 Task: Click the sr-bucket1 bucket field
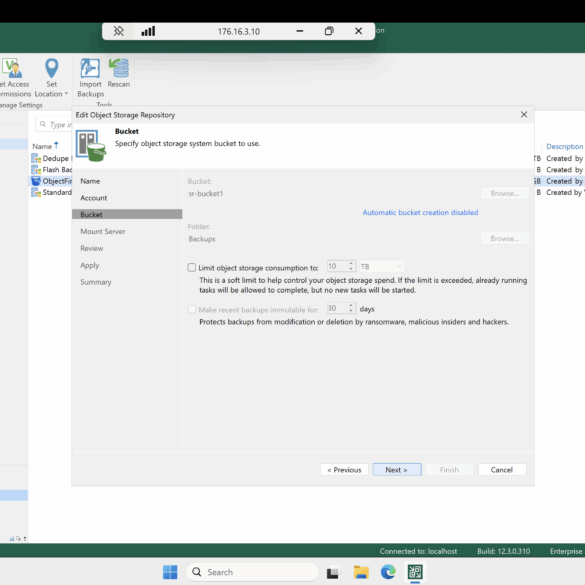[x=332, y=194]
